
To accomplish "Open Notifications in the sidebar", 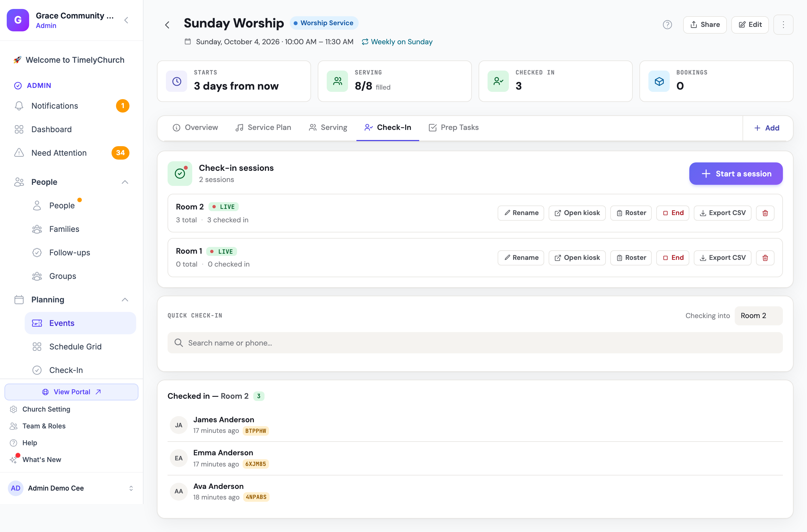I will click(72, 106).
